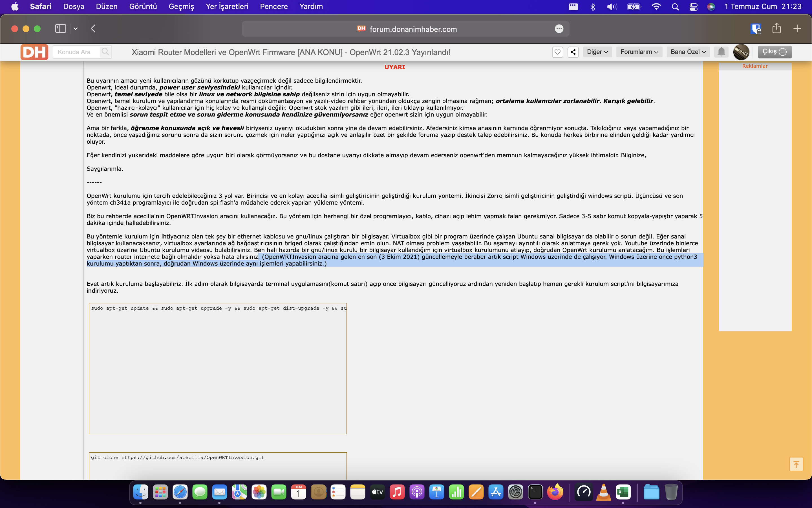Click the sudo apt-get update code box
812x508 pixels.
click(218, 368)
